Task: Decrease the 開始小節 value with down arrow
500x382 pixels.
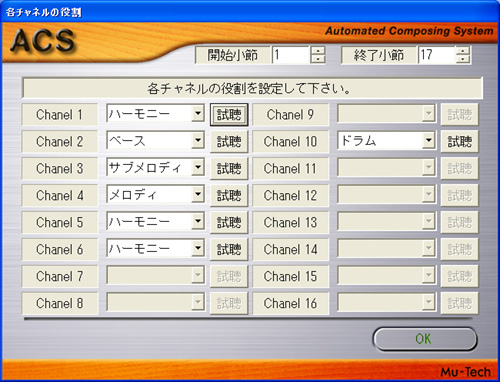Action: pos(318,59)
